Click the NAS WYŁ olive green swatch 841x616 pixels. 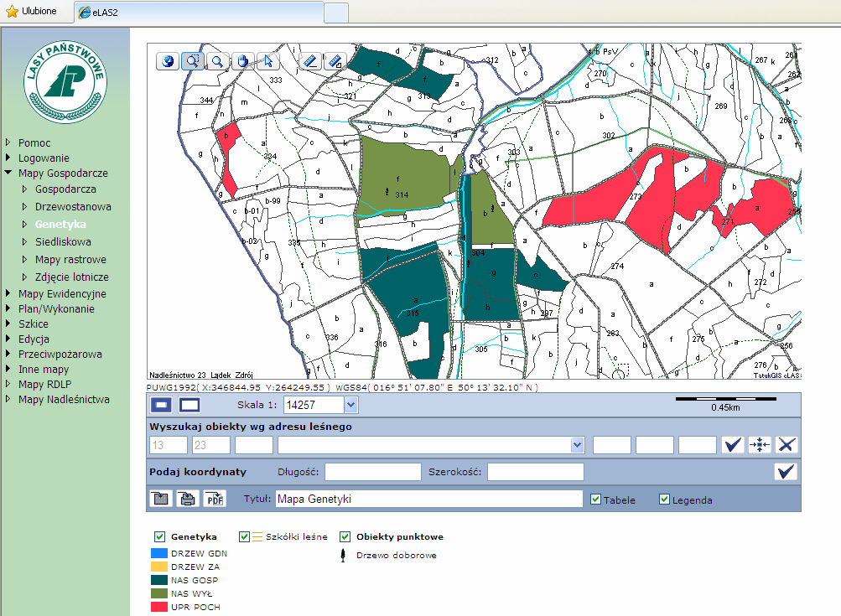[x=159, y=593]
